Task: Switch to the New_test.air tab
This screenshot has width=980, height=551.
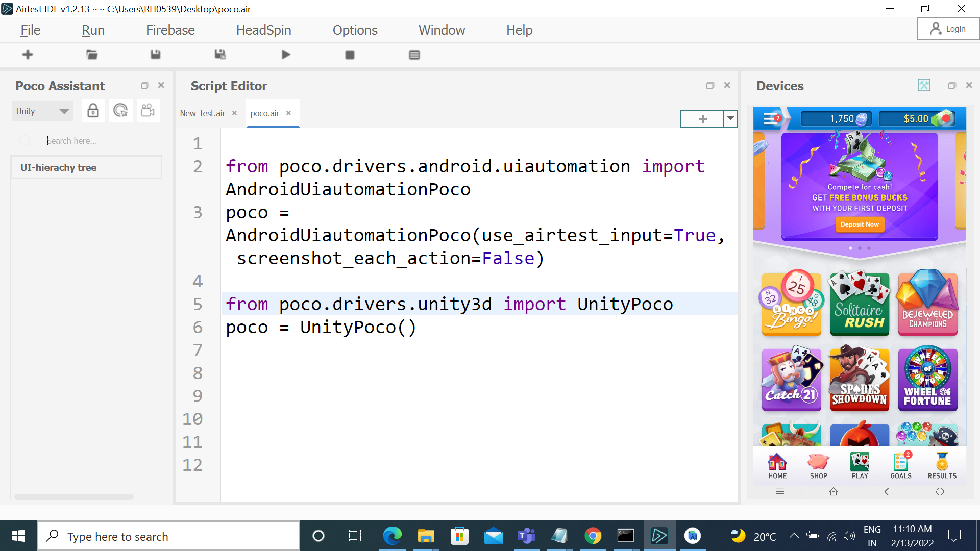Action: tap(203, 113)
